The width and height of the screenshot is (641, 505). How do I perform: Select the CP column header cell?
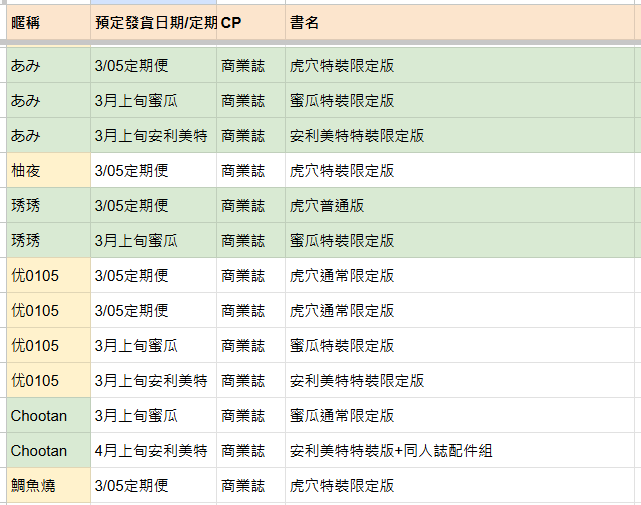point(251,22)
